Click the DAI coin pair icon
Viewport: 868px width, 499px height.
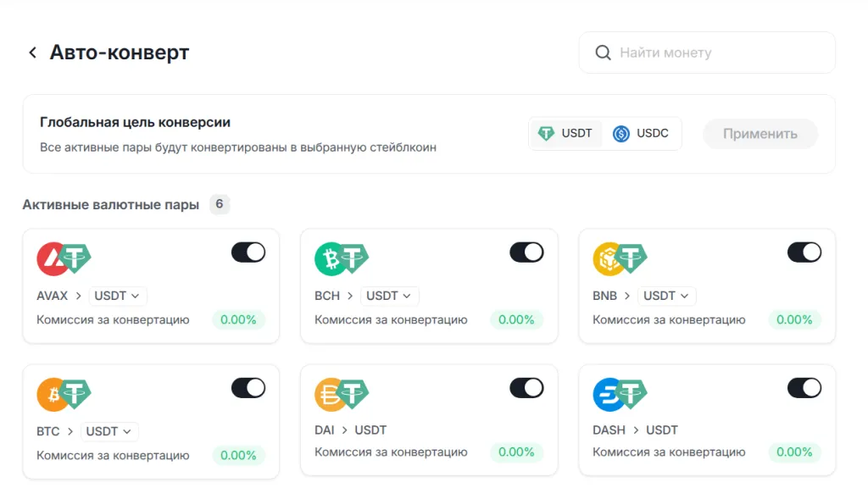tap(342, 394)
